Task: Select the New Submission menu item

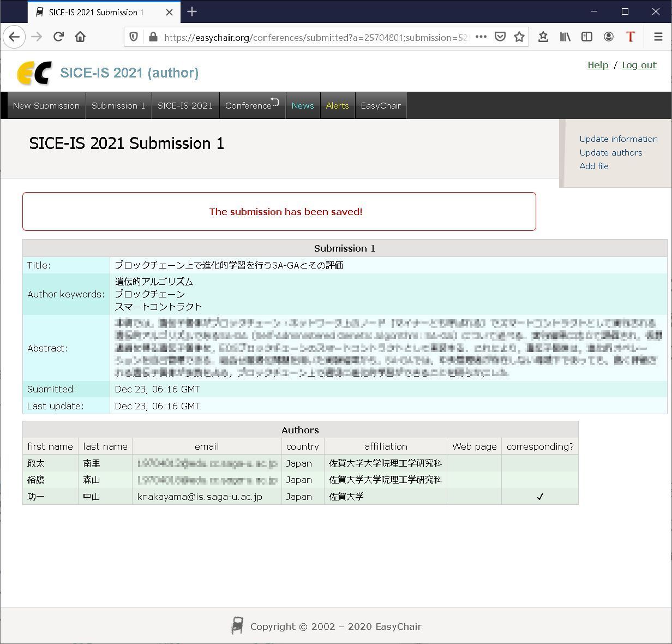Action: pyautogui.click(x=46, y=106)
